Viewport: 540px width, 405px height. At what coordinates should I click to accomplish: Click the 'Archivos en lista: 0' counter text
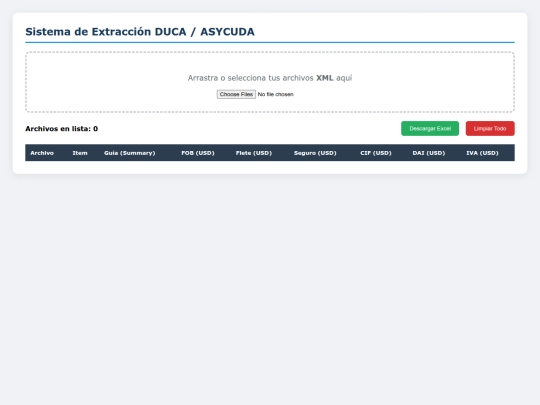(62, 129)
